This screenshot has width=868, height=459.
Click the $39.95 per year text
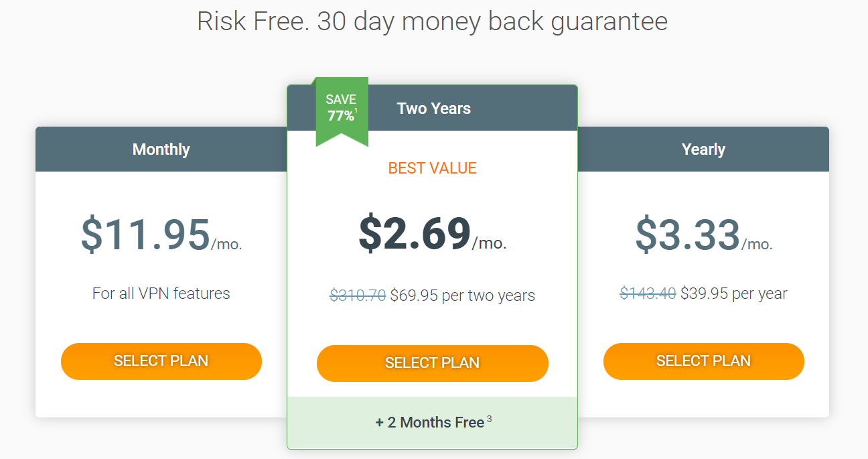click(734, 293)
